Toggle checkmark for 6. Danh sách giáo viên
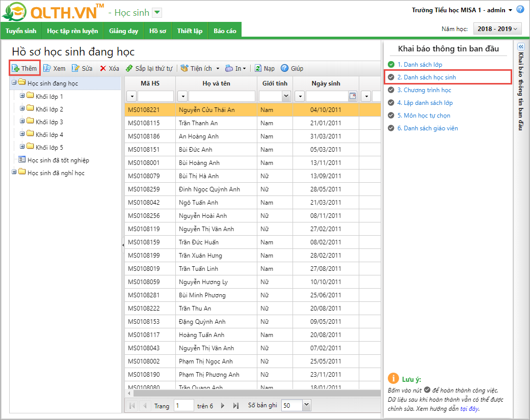Image resolution: width=530 pixels, height=420 pixels. [x=391, y=128]
